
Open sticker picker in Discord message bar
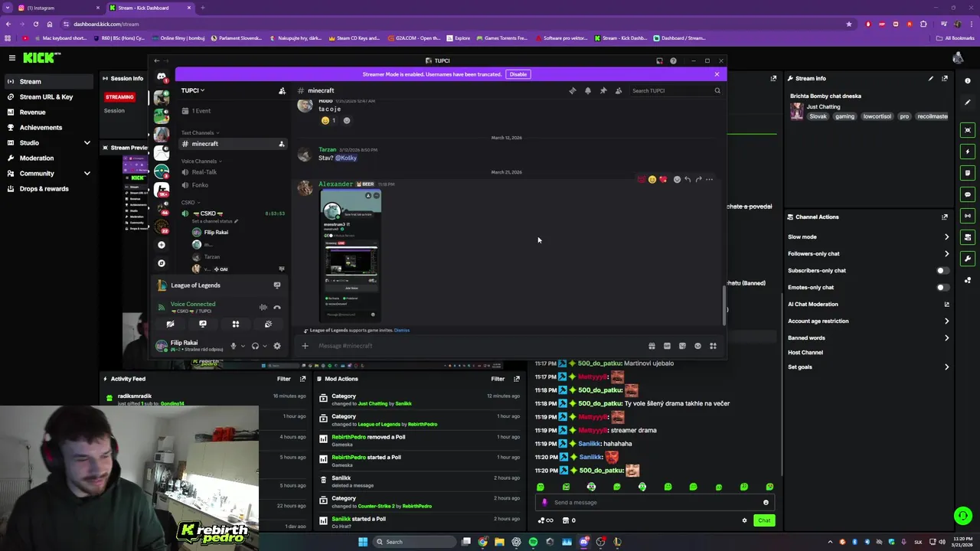[x=682, y=346]
